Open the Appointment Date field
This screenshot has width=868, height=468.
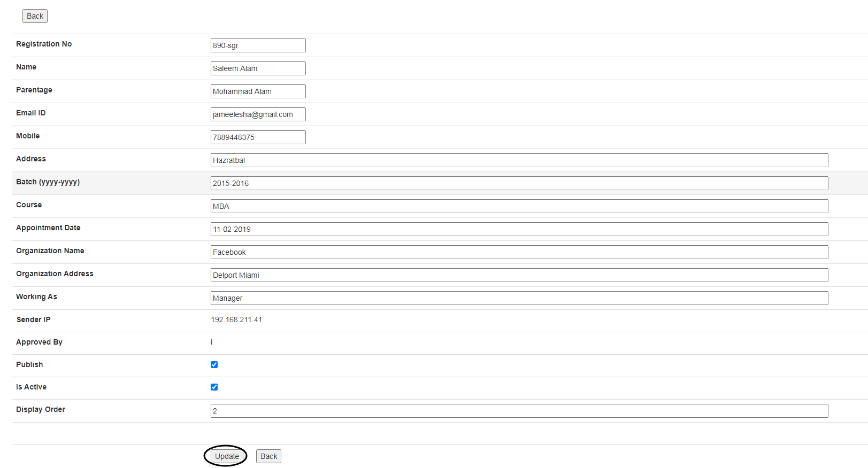click(519, 229)
